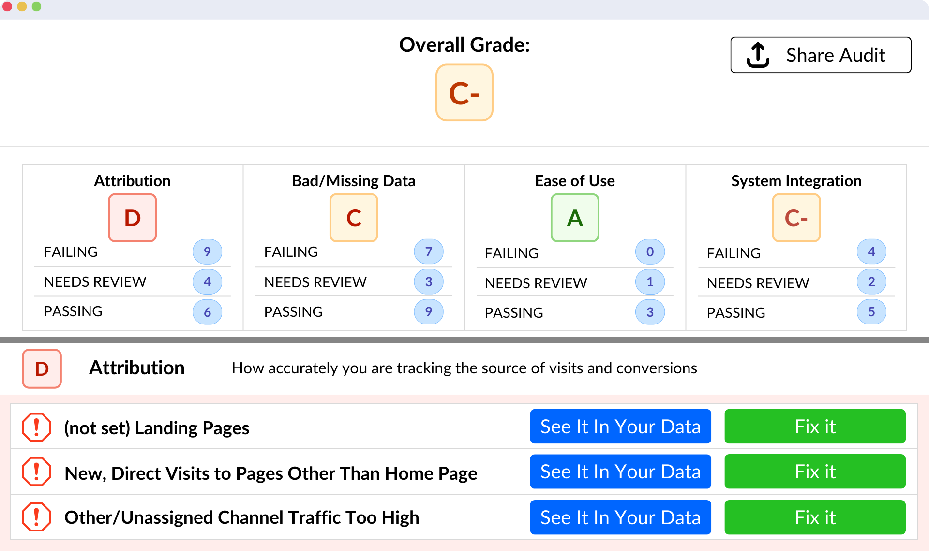Click Fix it for (not set) Landing Pages
The image size is (929, 560).
click(814, 427)
